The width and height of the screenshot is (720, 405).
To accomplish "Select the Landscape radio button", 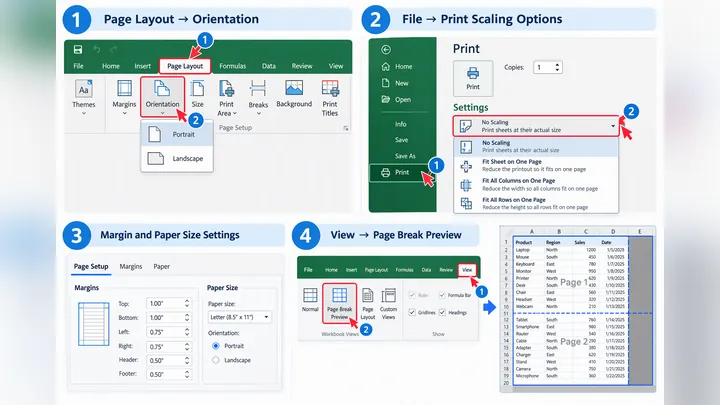I will tap(216, 360).
